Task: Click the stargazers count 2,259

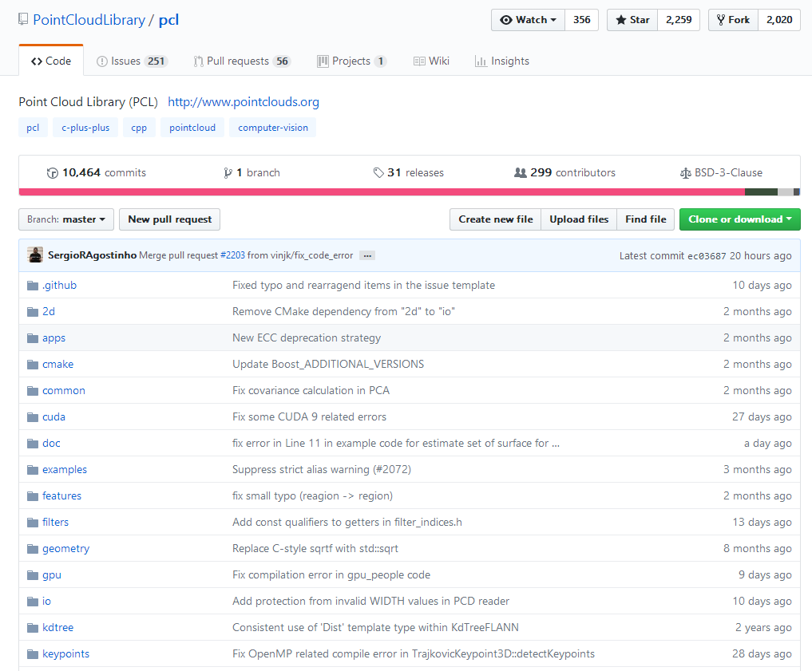Action: [679, 20]
